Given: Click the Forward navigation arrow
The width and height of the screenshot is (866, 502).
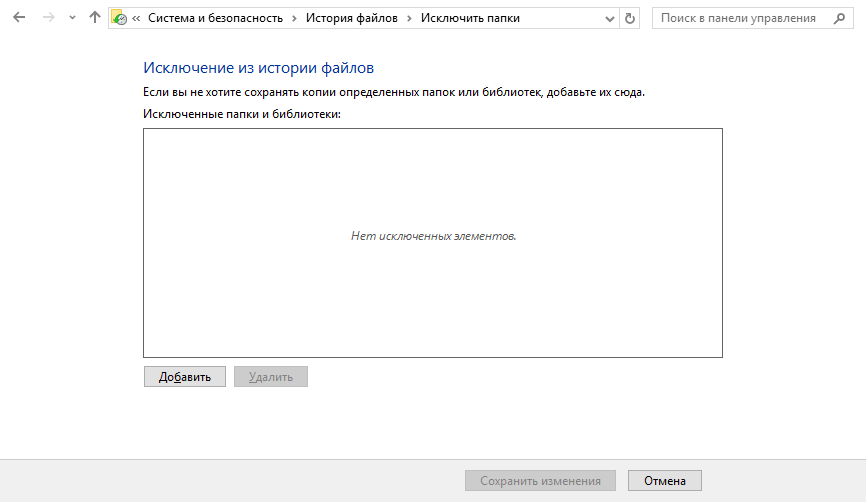Looking at the screenshot, I should 48,18.
